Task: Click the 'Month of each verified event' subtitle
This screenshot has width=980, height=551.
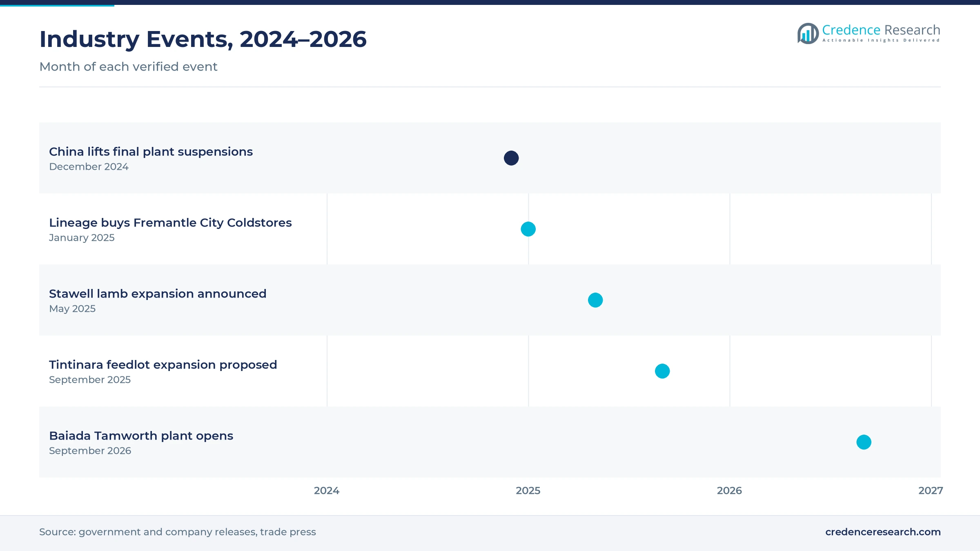Action: 128,67
